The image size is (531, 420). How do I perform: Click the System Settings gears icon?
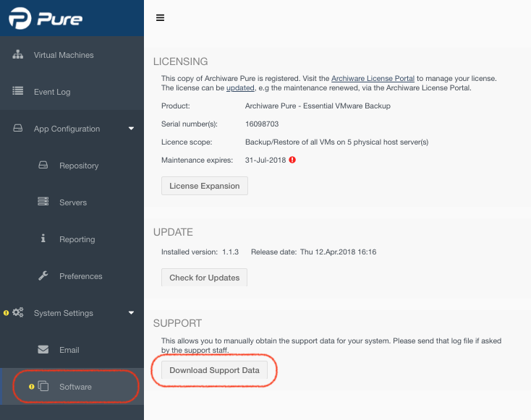point(18,312)
